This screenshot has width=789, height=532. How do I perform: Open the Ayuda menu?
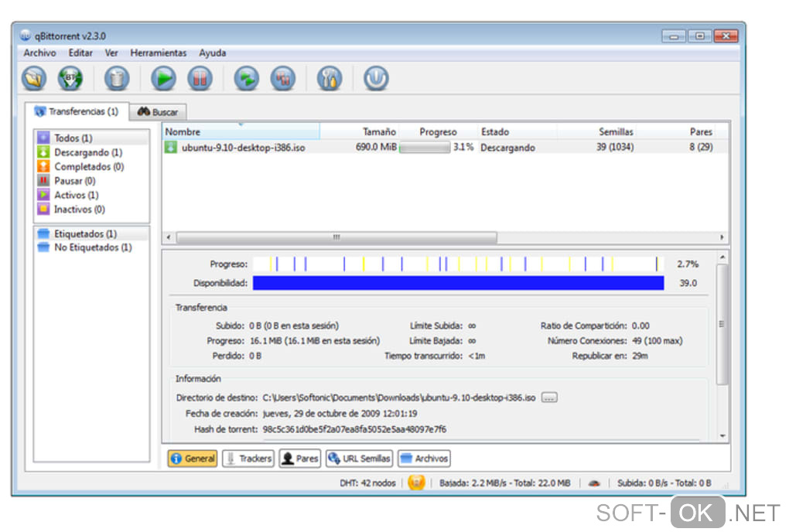[213, 53]
